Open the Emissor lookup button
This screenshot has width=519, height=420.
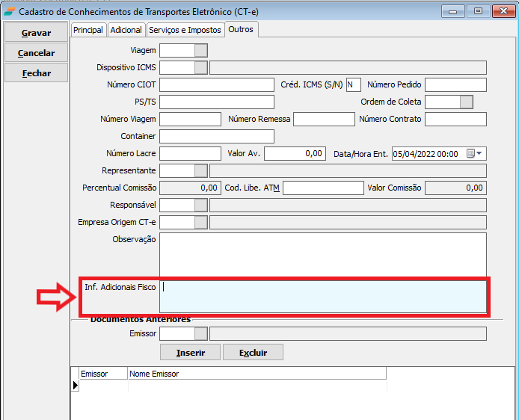200,333
